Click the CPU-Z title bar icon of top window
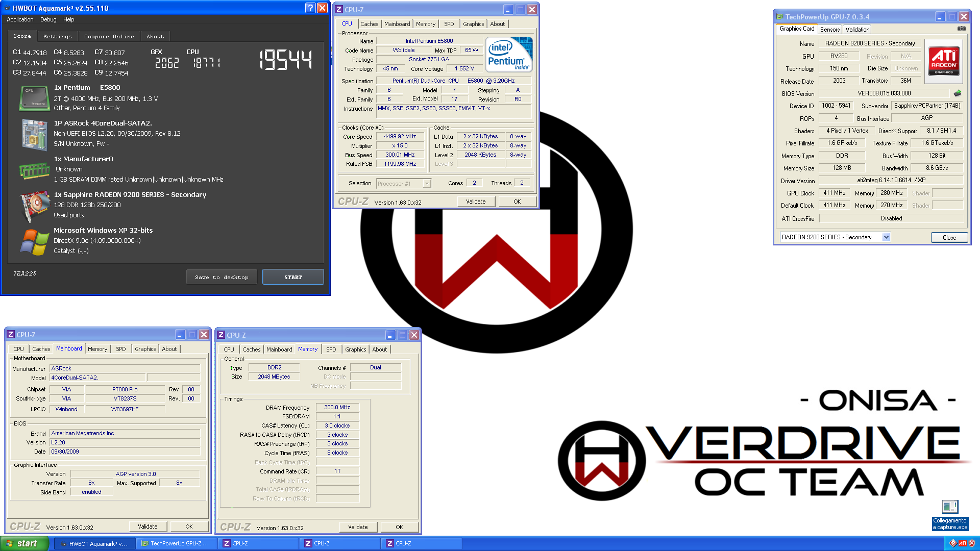Image resolution: width=980 pixels, height=551 pixels. (x=339, y=9)
